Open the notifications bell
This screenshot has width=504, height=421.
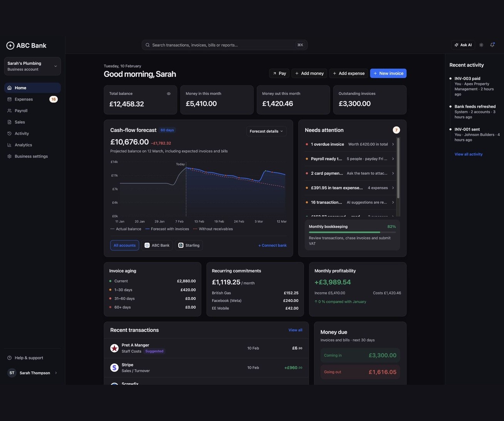492,45
